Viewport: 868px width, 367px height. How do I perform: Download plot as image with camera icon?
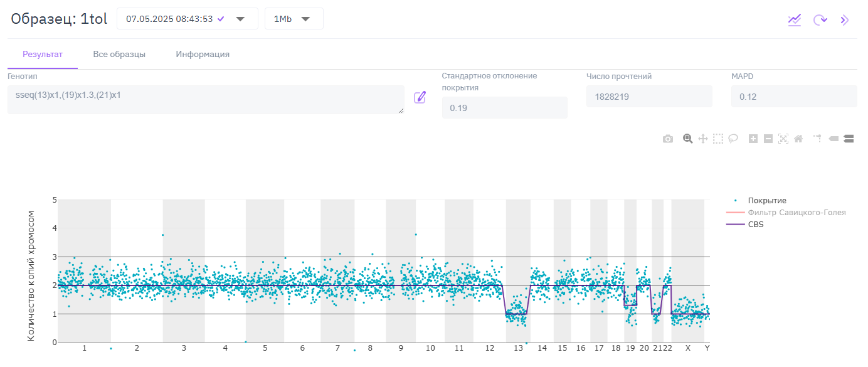pyautogui.click(x=668, y=139)
